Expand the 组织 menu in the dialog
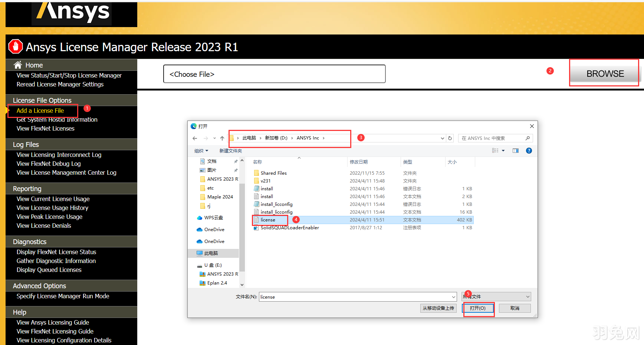 (x=201, y=151)
